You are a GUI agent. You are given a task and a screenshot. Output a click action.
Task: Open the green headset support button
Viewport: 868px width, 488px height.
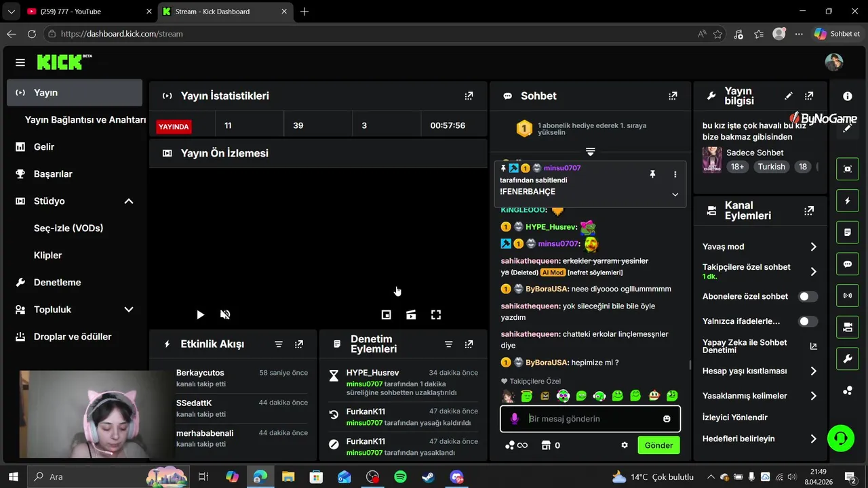841,439
